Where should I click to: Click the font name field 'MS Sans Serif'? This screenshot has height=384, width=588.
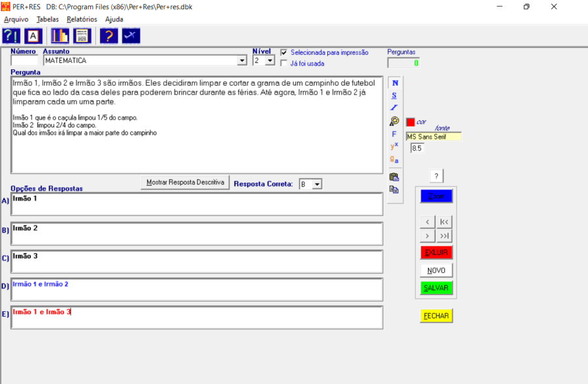(434, 137)
